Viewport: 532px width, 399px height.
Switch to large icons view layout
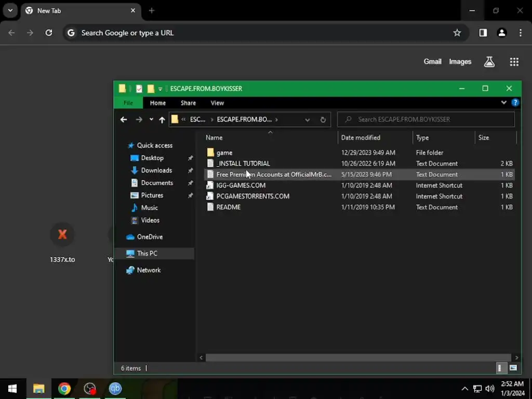pos(513,368)
